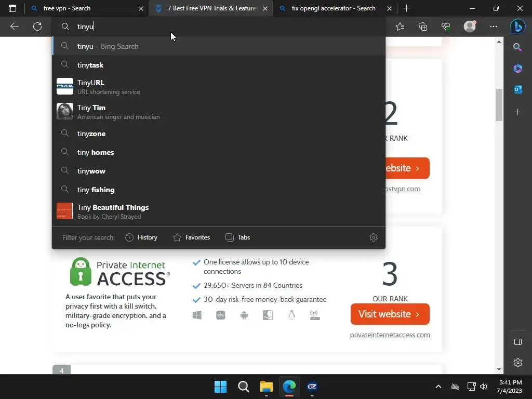The image size is (532, 399).
Task: Open Collections icon in toolbar
Action: click(423, 26)
